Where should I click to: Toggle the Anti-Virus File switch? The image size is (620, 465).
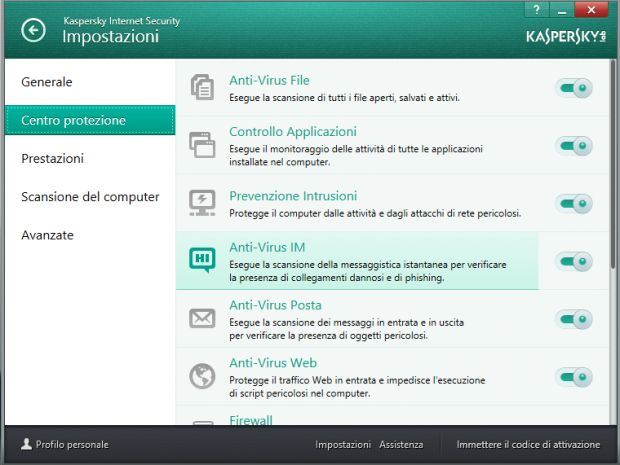[x=574, y=88]
